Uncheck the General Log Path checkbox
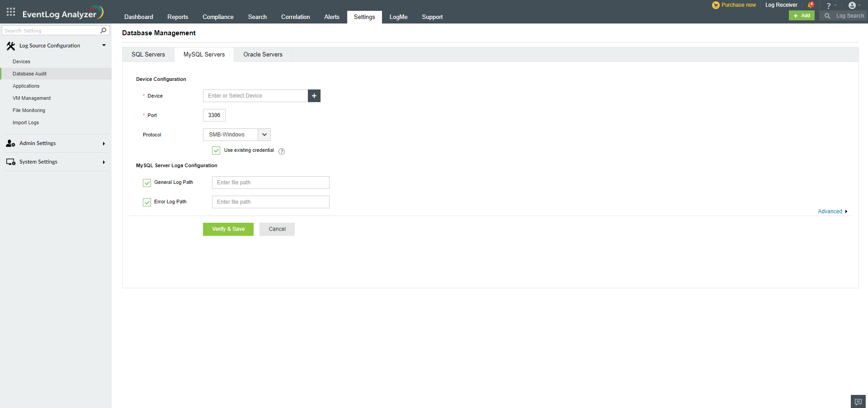Image resolution: width=868 pixels, height=408 pixels. [147, 183]
